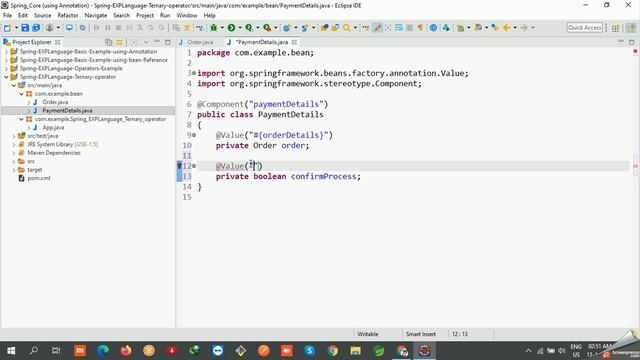Click Collapse All in Project Explorer
Screen dimensions: 640x360
[x=109, y=42]
